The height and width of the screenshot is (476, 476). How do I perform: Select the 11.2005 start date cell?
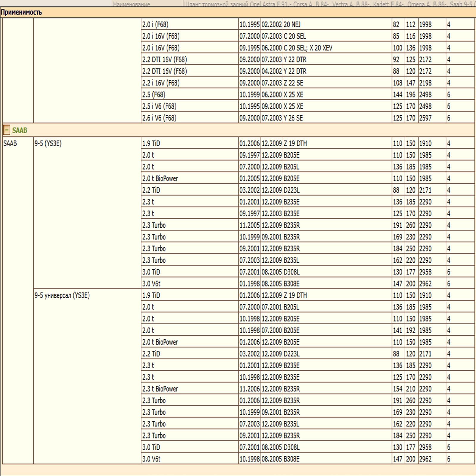pos(250,225)
